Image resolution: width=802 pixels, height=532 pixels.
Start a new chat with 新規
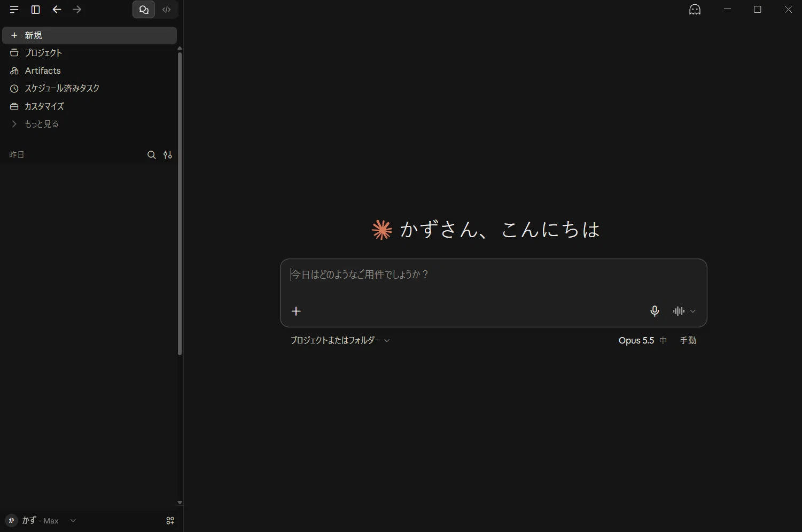click(90, 35)
